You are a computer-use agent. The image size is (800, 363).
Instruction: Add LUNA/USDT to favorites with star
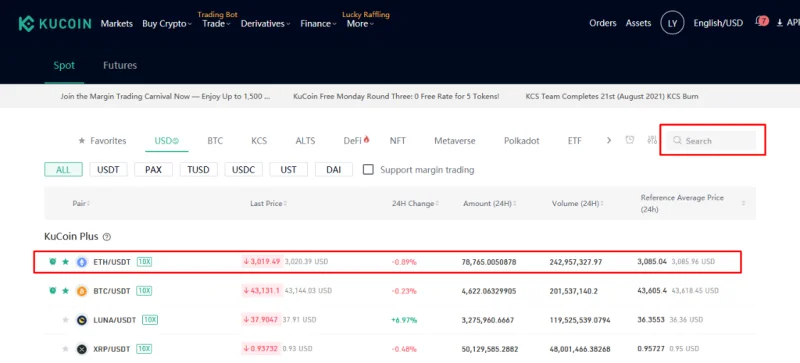pos(65,320)
